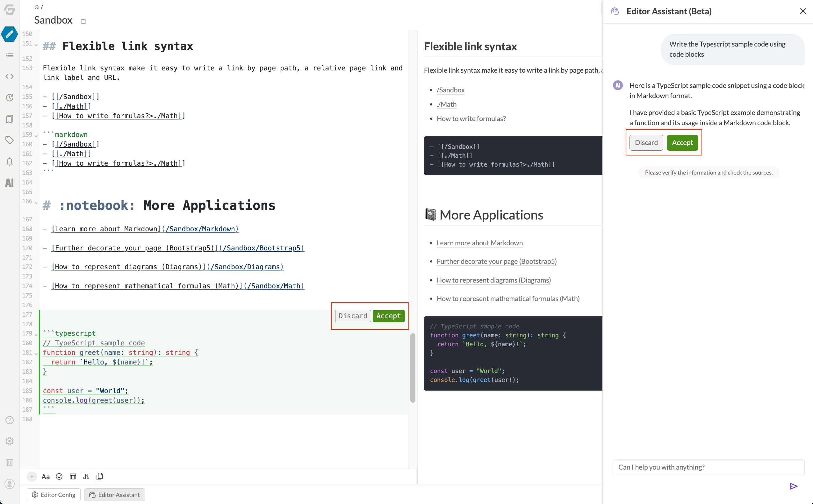Insert a table using the toolbar icon
The image size is (813, 504).
coord(73,476)
